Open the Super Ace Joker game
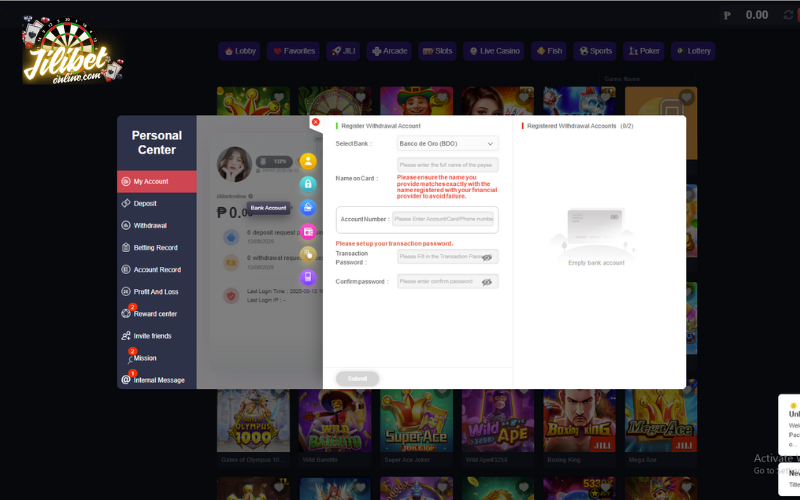Viewport: 800px width, 500px height. 416,421
